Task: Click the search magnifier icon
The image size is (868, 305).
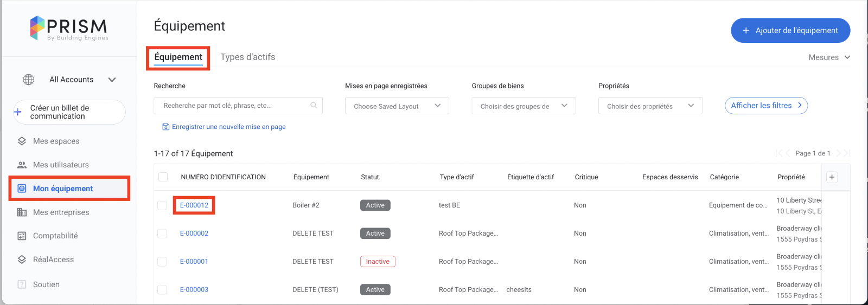Action: 314,106
